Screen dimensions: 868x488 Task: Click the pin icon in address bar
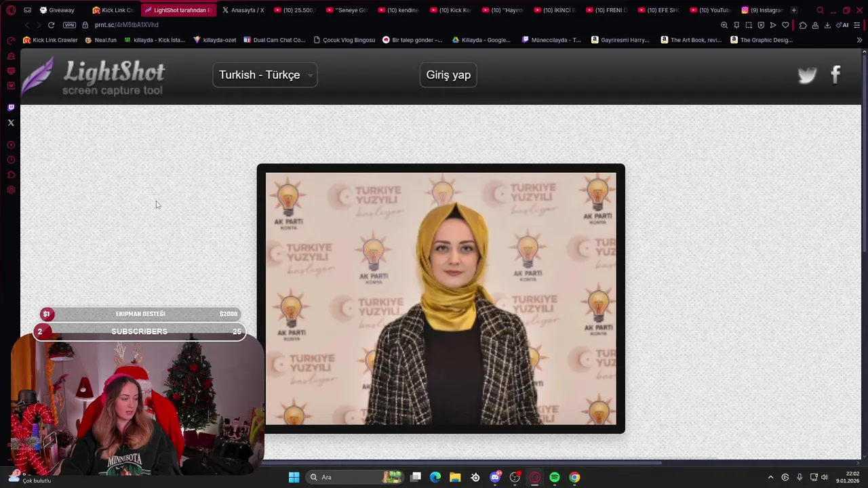(736, 25)
